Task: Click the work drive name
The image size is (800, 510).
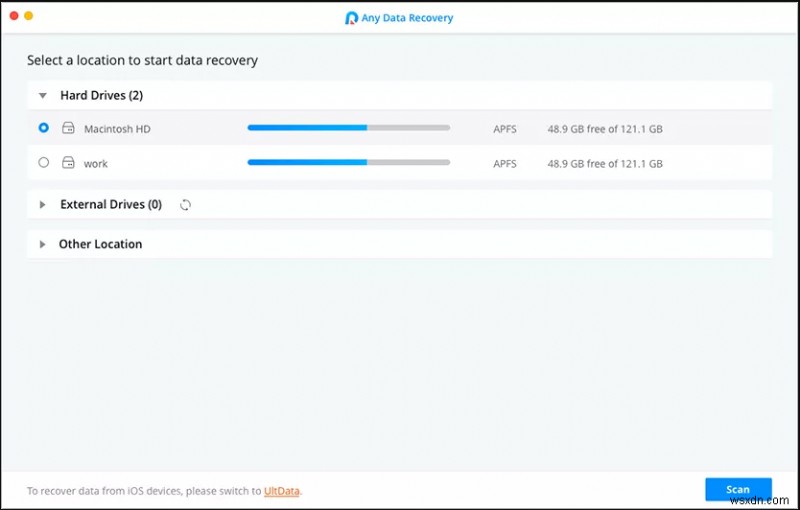Action: (96, 163)
